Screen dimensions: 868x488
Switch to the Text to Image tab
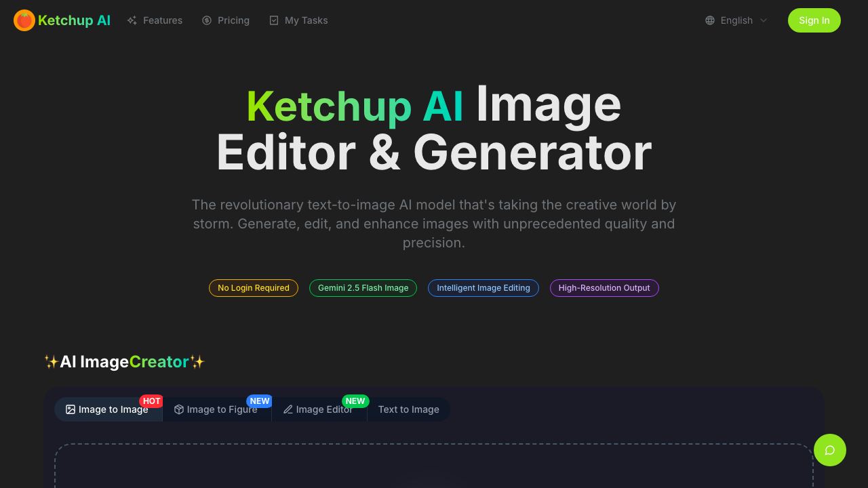pyautogui.click(x=409, y=409)
